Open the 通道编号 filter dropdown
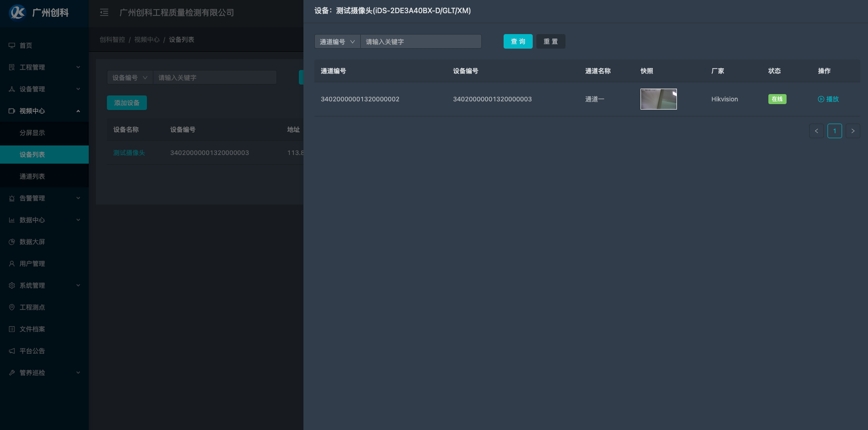The height and width of the screenshot is (430, 868). (x=337, y=42)
